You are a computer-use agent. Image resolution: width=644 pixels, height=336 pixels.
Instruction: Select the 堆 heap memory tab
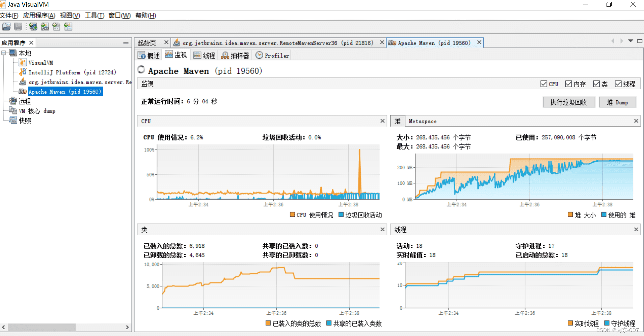[398, 121]
